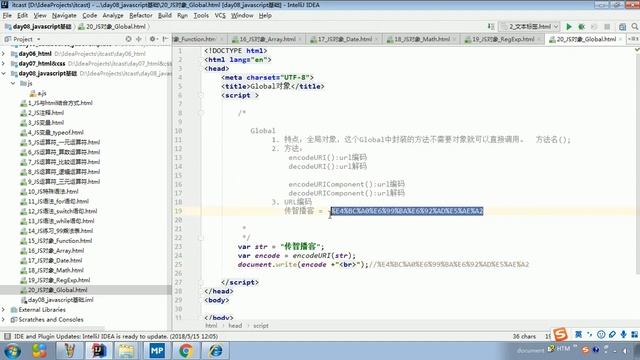Expand the day06_html module
640x360 pixels.
click(x=4, y=53)
